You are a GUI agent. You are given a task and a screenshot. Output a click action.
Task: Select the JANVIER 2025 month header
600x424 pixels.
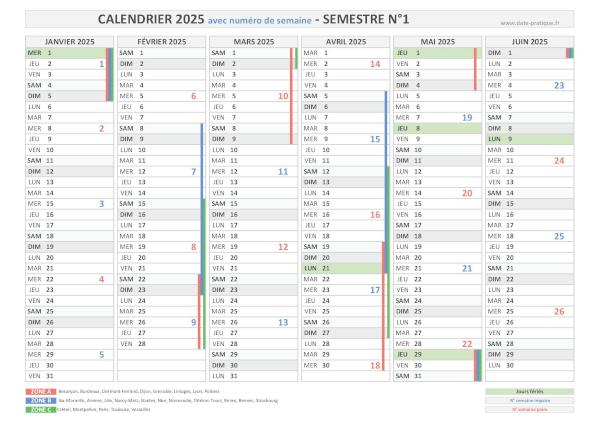pyautogui.click(x=70, y=42)
